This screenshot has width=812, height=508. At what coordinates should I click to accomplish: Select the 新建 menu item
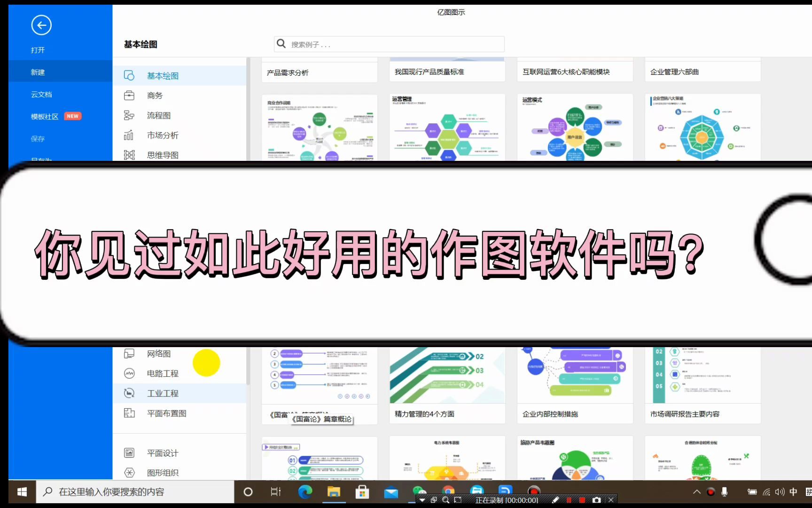coord(60,72)
